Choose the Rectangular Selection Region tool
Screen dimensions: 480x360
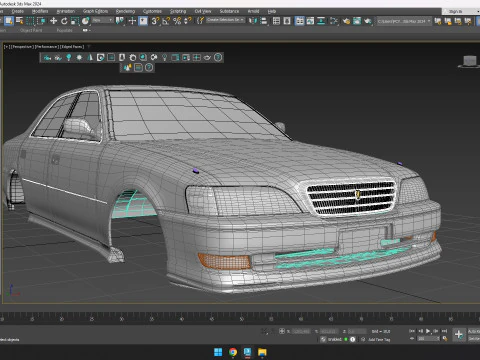(x=30, y=21)
